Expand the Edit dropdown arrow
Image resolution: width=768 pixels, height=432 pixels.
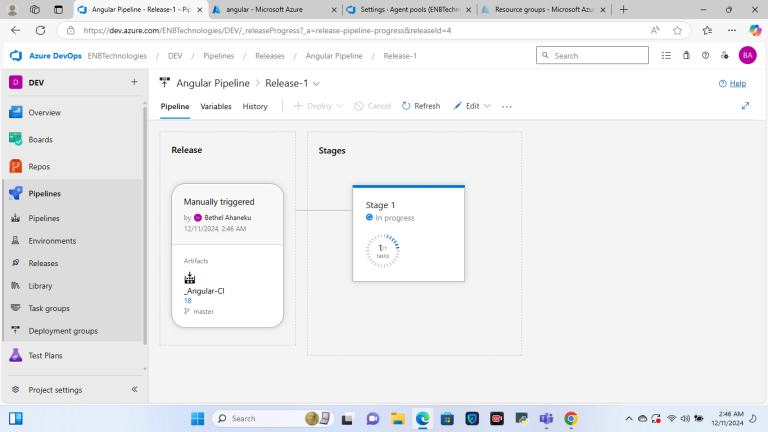(x=487, y=106)
